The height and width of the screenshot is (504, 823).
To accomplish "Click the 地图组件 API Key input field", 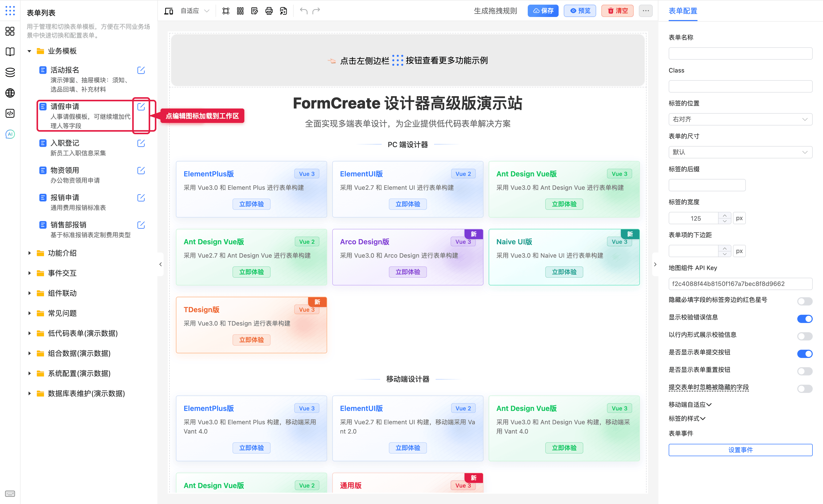I will [740, 284].
